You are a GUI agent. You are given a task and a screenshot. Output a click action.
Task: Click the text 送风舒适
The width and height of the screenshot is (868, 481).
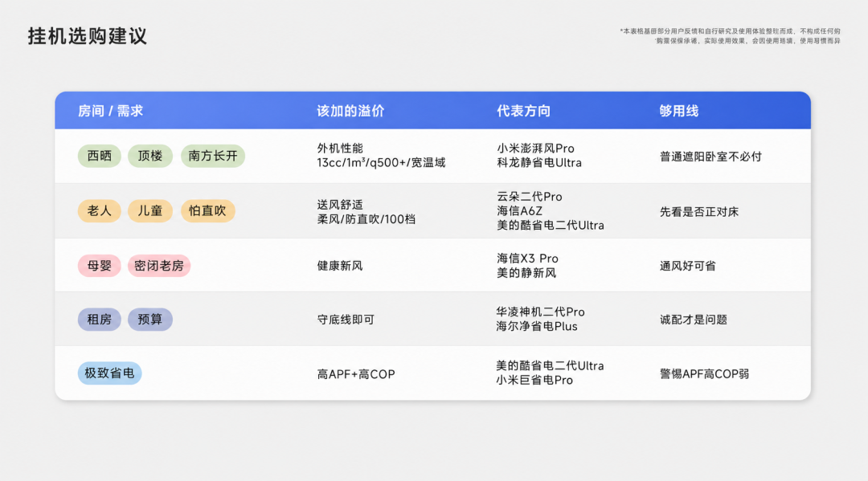340,205
